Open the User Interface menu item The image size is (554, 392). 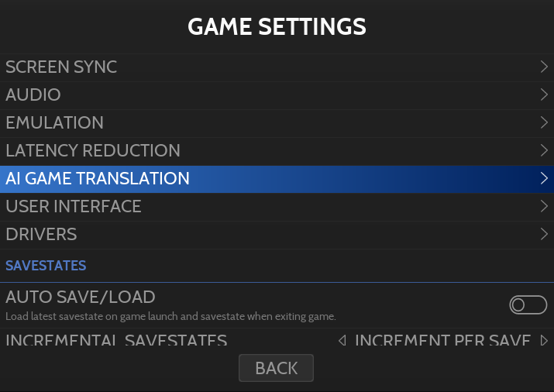pos(74,206)
